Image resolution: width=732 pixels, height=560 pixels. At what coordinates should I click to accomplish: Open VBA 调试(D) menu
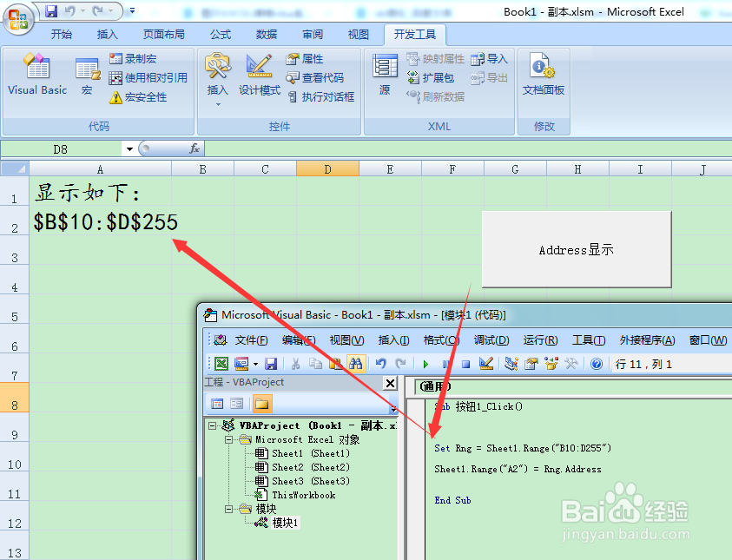coord(491,340)
